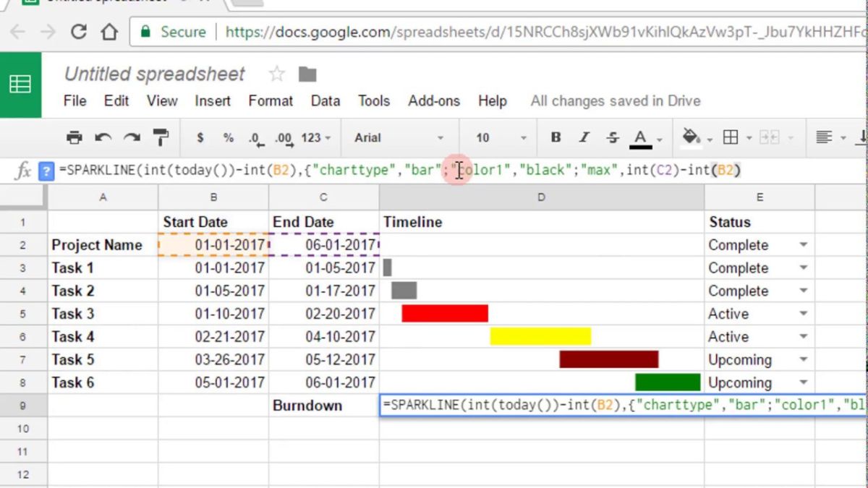Screen dimensions: 868x488
Task: Apply strikethrough formatting
Action: click(613, 137)
